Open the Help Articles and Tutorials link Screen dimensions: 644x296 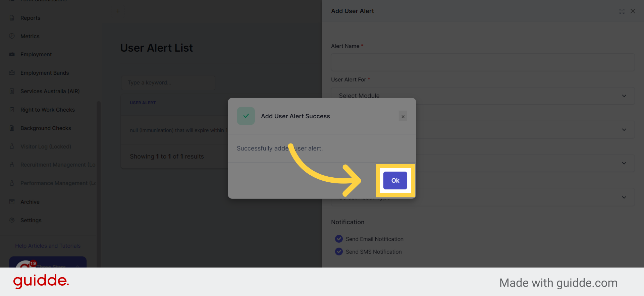point(48,246)
